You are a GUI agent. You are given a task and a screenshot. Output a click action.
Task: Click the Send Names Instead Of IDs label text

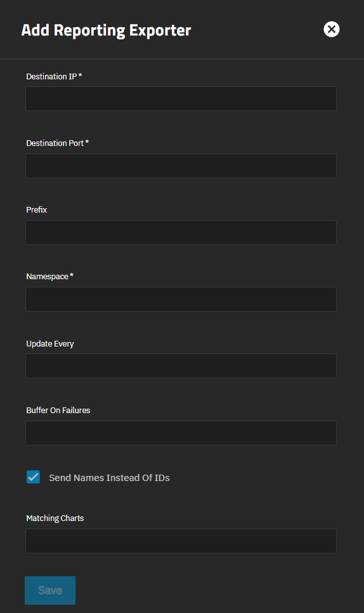click(109, 478)
